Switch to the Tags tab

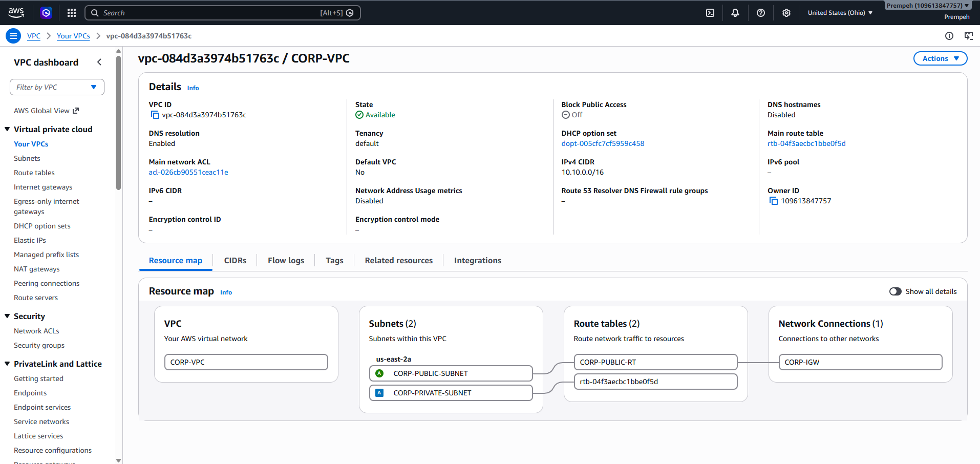point(334,261)
